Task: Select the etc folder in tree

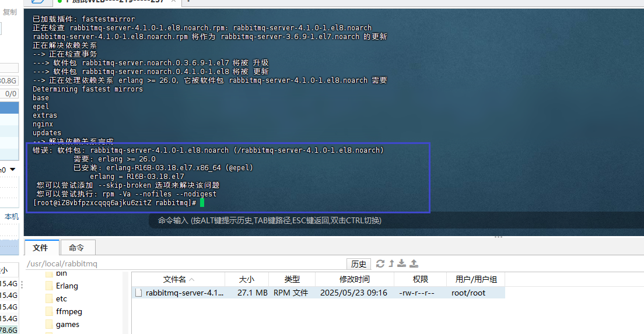Action: (x=62, y=298)
